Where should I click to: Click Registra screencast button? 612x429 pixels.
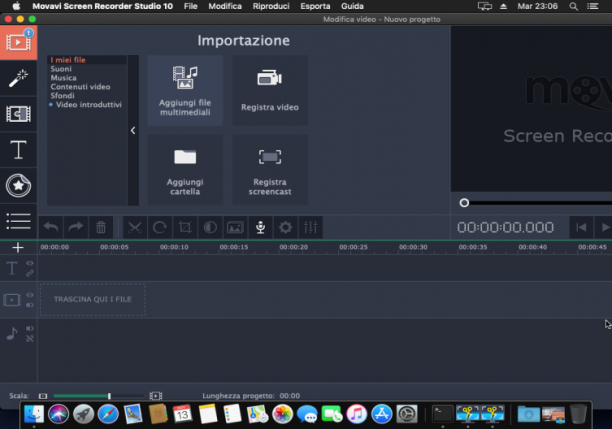[270, 170]
